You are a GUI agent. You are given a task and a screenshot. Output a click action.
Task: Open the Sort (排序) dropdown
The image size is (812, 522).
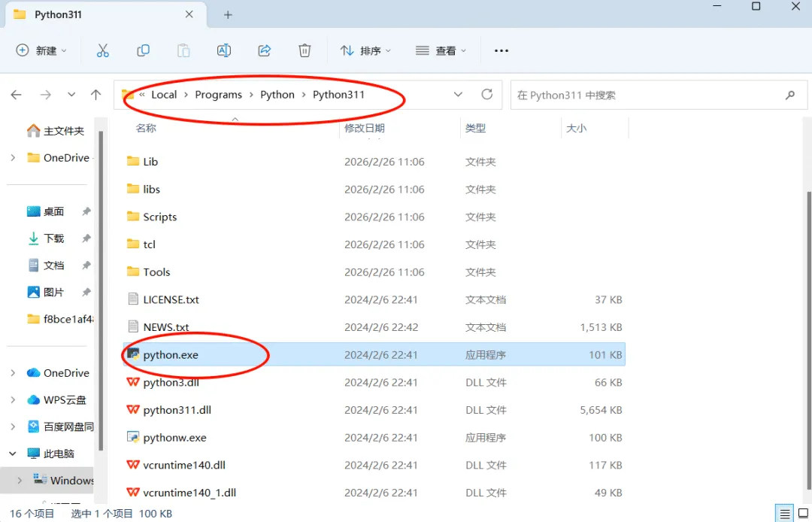(x=365, y=50)
